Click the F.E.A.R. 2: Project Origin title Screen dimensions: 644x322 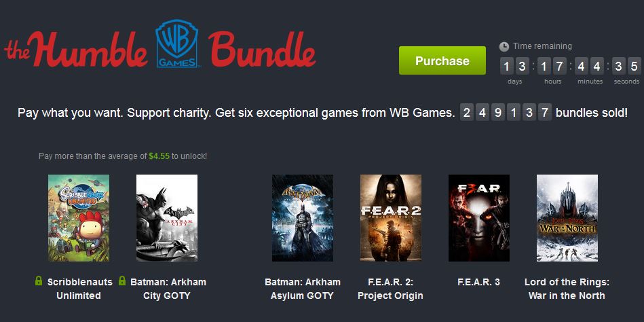point(390,289)
